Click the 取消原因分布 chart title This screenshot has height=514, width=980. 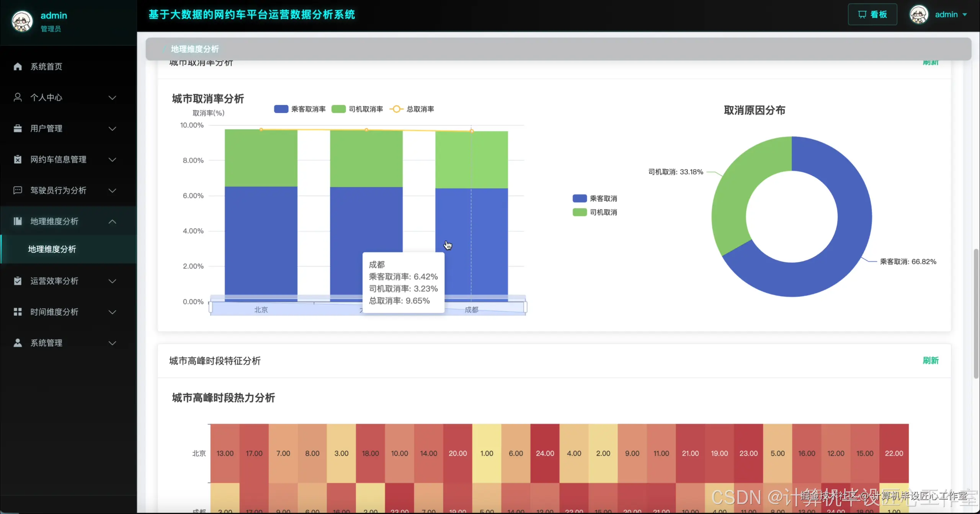755,110
